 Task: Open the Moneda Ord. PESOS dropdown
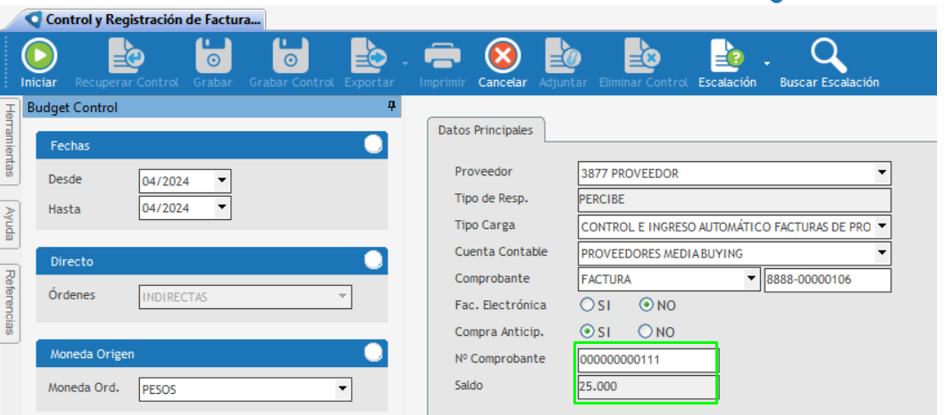(x=343, y=389)
